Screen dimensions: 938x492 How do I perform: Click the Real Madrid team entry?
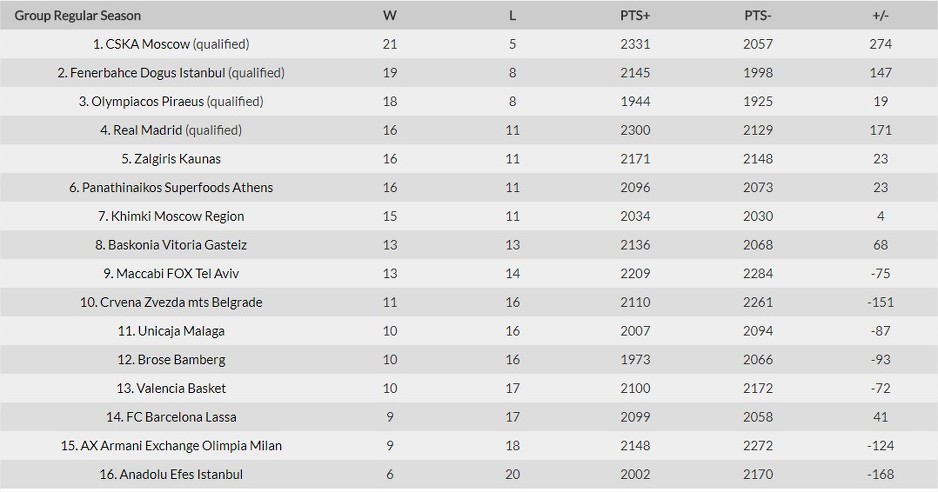point(148,130)
